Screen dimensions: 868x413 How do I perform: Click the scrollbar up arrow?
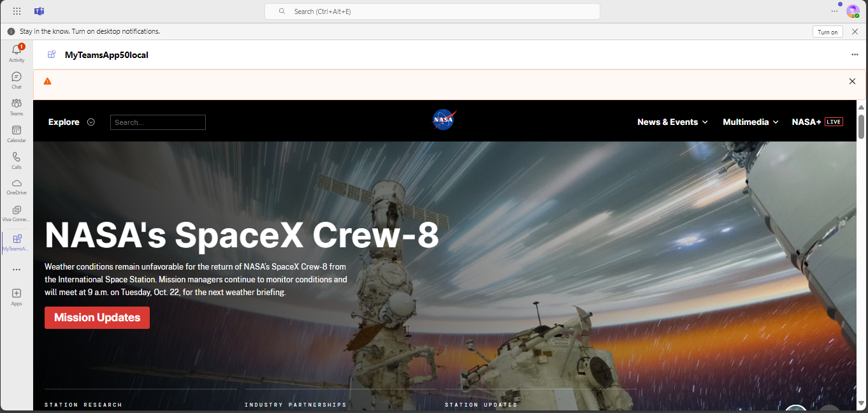tap(862, 106)
